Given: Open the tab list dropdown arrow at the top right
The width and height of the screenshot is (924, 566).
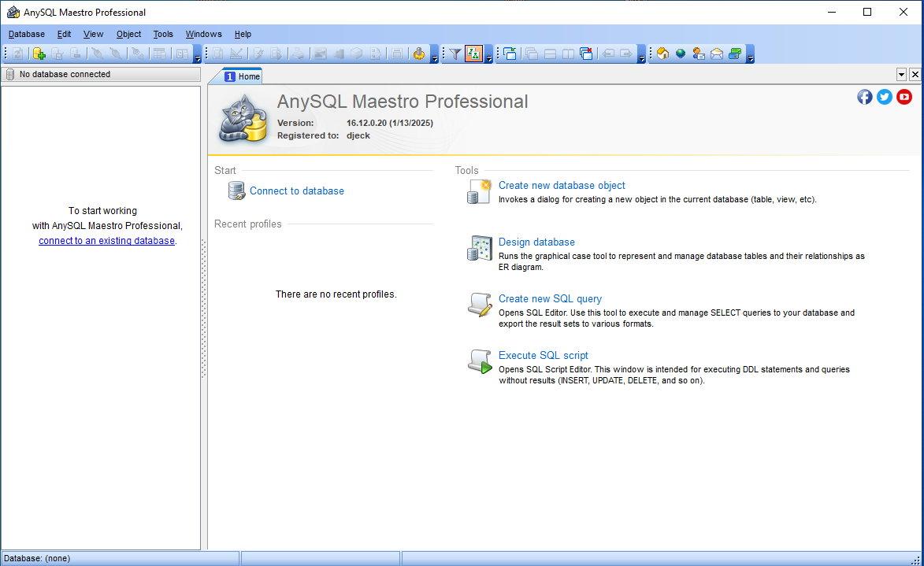Looking at the screenshot, I should 902,74.
